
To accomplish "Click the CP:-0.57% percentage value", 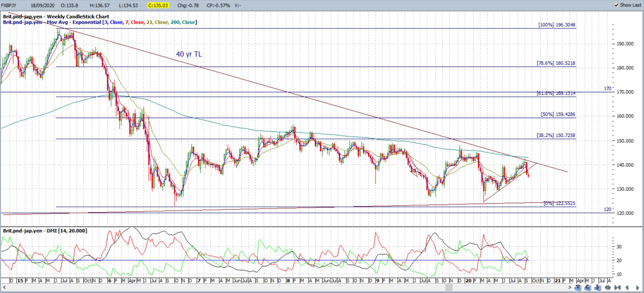I will pyautogui.click(x=218, y=5).
